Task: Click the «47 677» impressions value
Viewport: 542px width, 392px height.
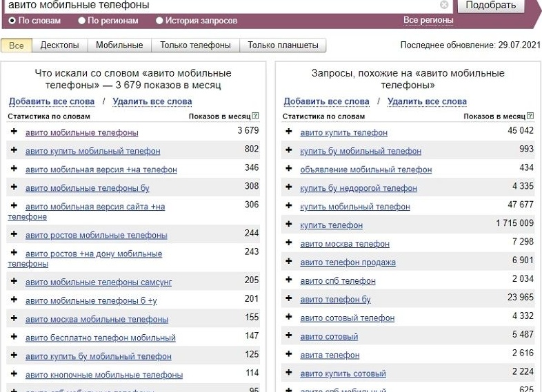Action: [x=521, y=205]
